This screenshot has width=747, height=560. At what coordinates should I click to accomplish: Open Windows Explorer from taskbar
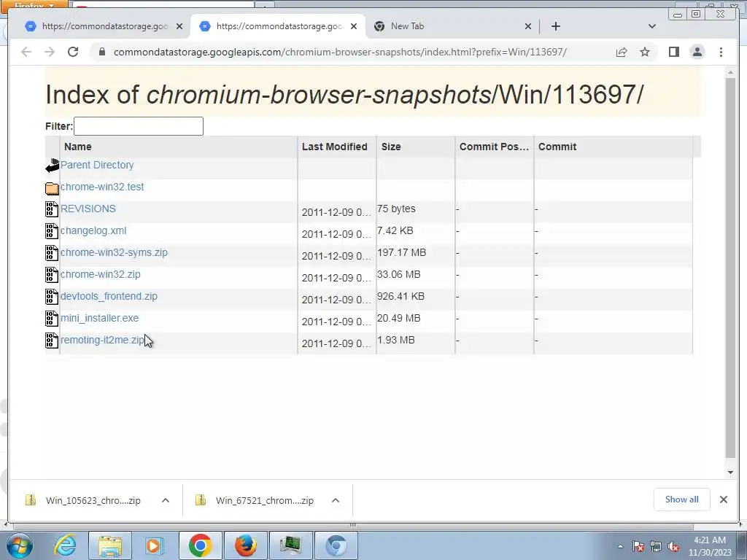110,545
